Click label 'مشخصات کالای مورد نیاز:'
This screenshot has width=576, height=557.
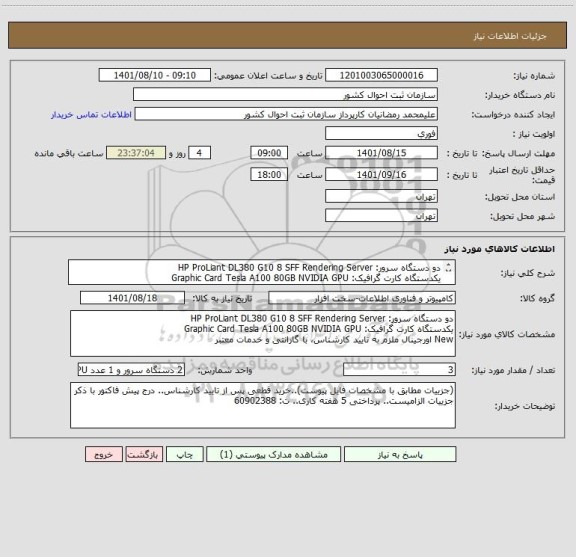pos(507,334)
